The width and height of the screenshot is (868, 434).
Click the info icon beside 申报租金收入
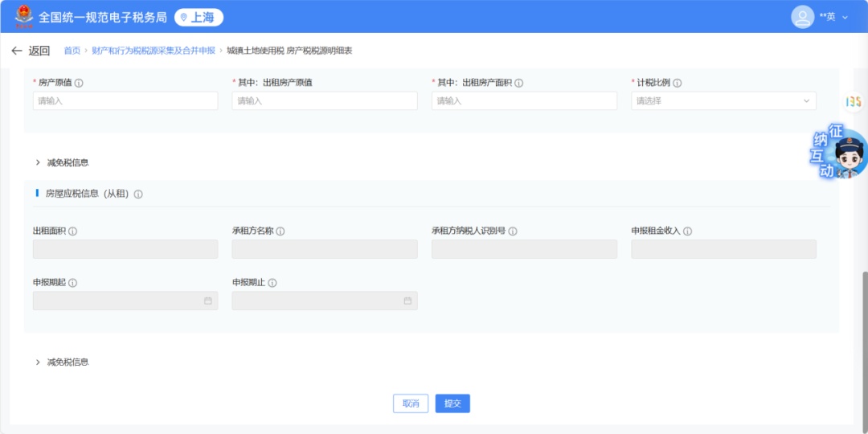[x=688, y=231]
